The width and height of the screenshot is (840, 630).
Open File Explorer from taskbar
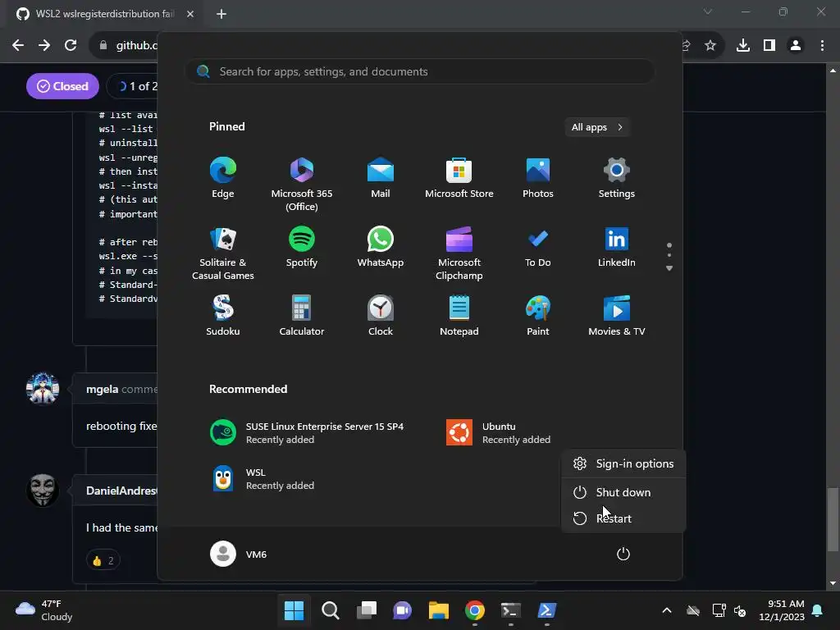[439, 610]
